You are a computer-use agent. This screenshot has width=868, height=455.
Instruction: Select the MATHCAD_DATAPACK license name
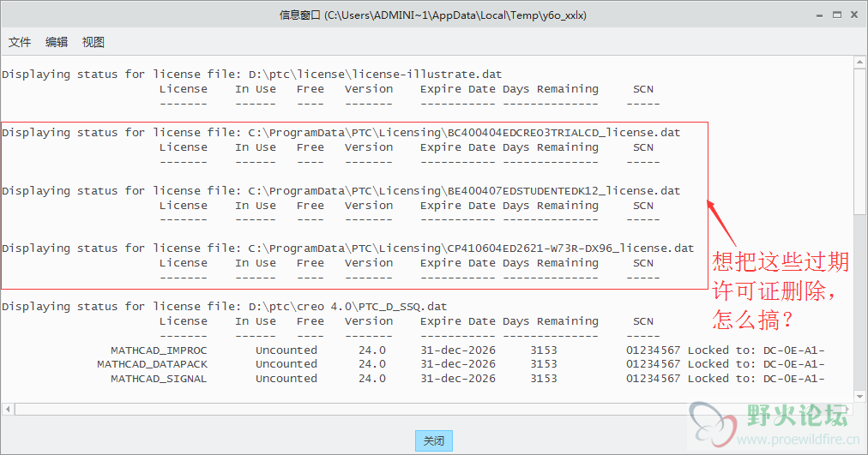click(x=152, y=364)
